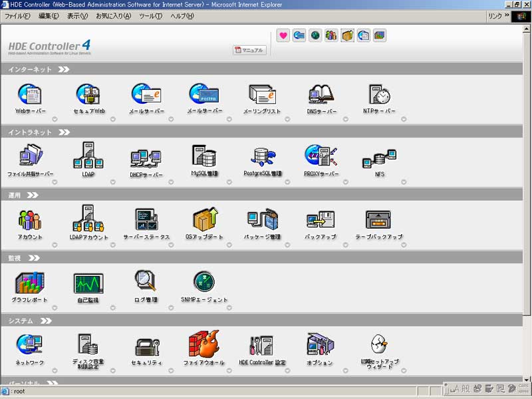This screenshot has width=532, height=399.
Task: Open the PostgreSQL管理 icon
Action: pos(263,157)
